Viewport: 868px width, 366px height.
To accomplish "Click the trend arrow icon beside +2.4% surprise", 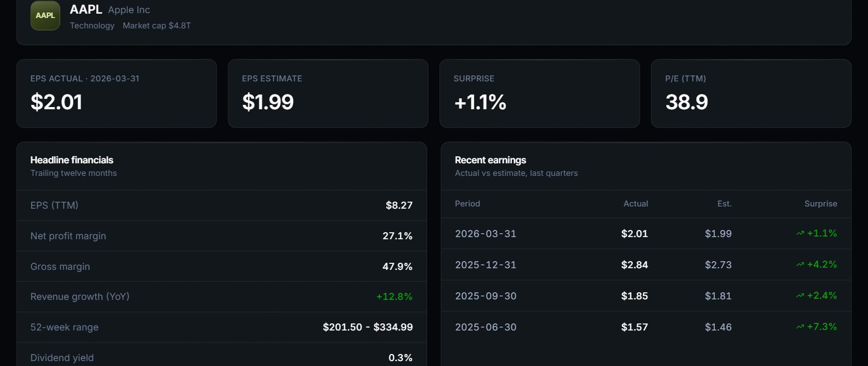I will pyautogui.click(x=800, y=296).
